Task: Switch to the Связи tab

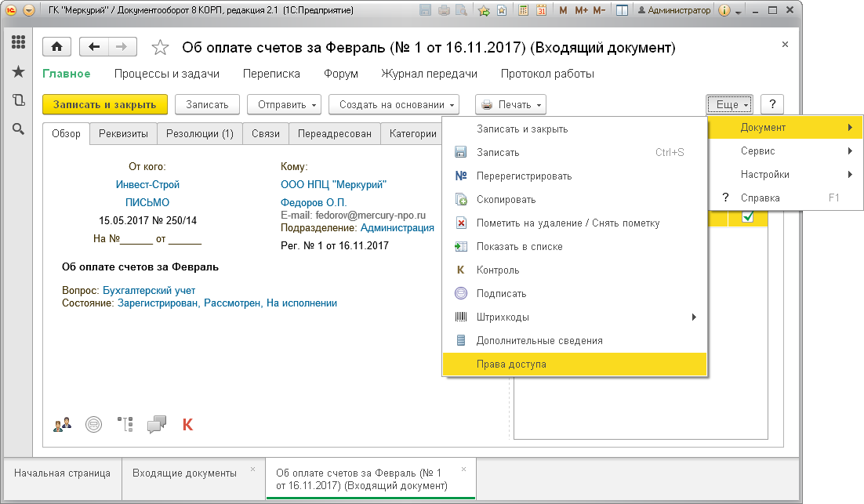Action: 266,133
